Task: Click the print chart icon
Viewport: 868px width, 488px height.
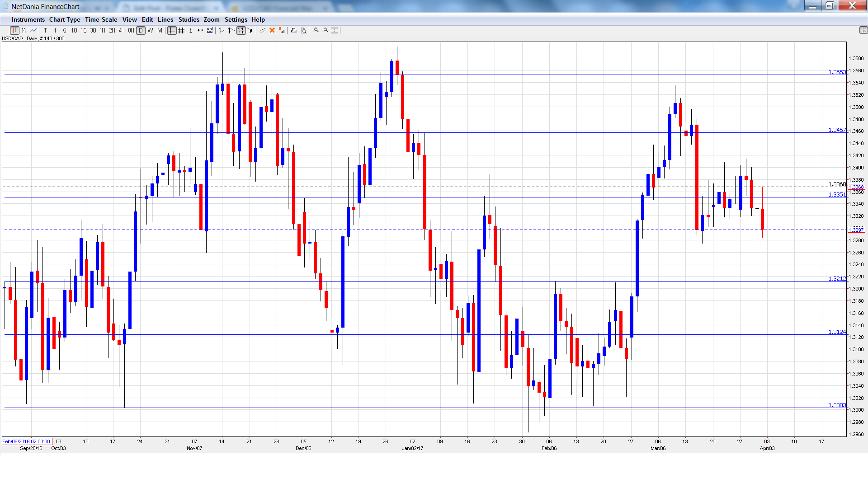Action: [x=294, y=30]
